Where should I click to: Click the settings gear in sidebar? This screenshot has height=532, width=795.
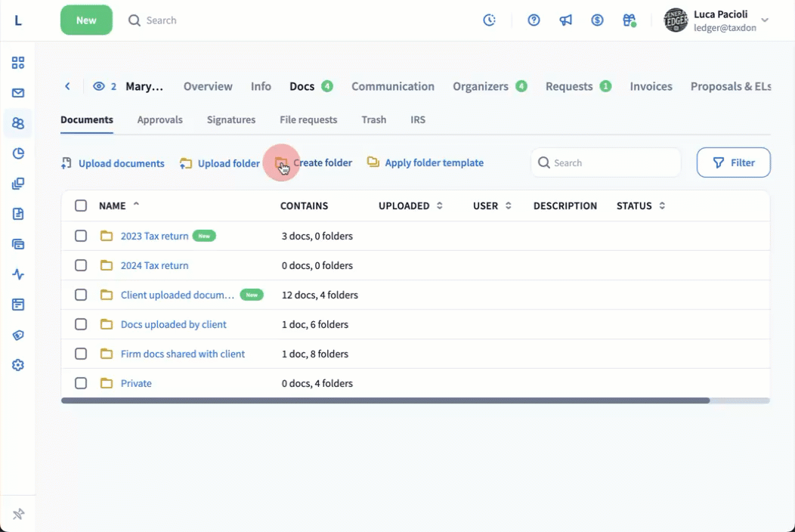[18, 365]
